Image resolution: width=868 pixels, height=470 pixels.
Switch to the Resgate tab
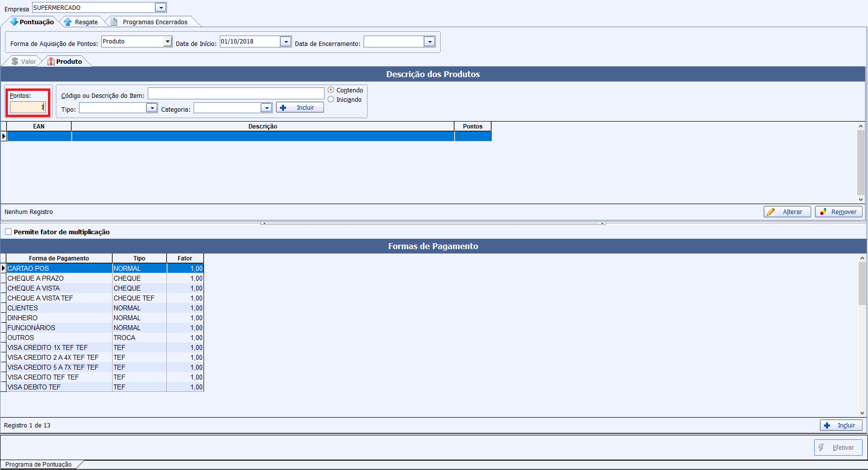click(86, 22)
